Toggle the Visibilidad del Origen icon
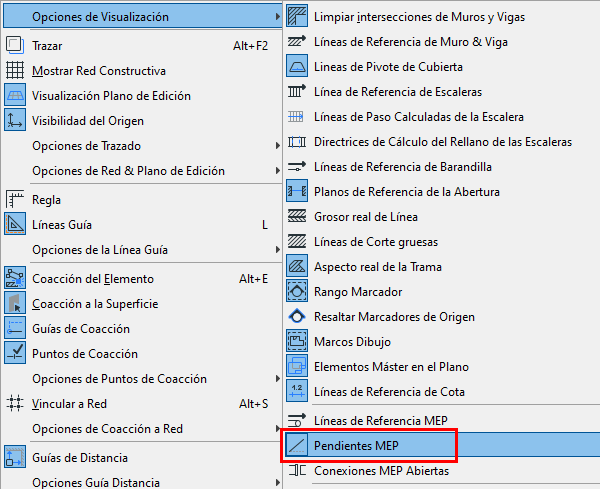600x489 pixels. (15, 121)
